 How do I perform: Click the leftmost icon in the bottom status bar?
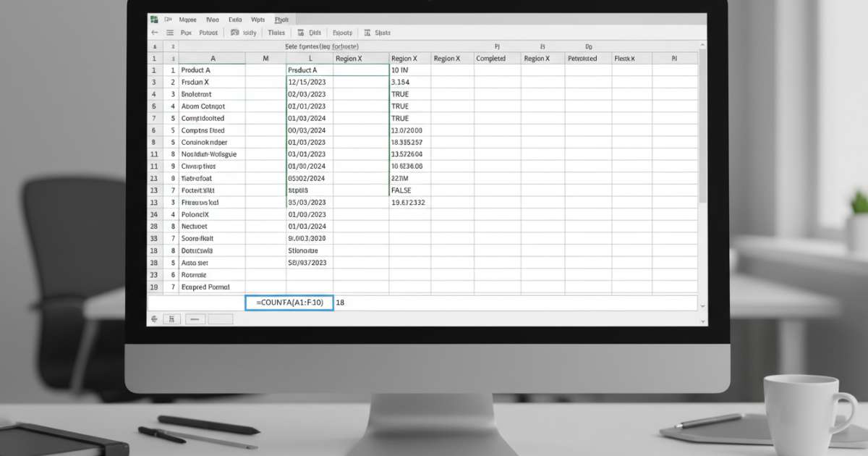154,318
